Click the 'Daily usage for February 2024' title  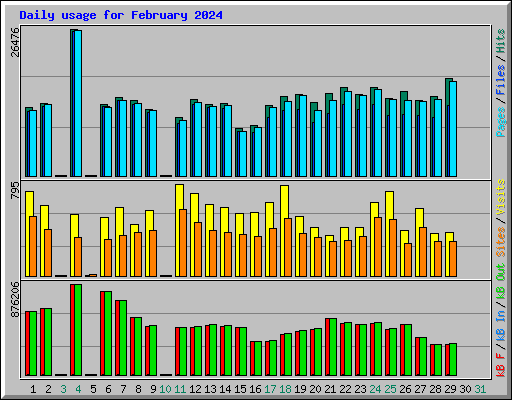tap(121, 15)
